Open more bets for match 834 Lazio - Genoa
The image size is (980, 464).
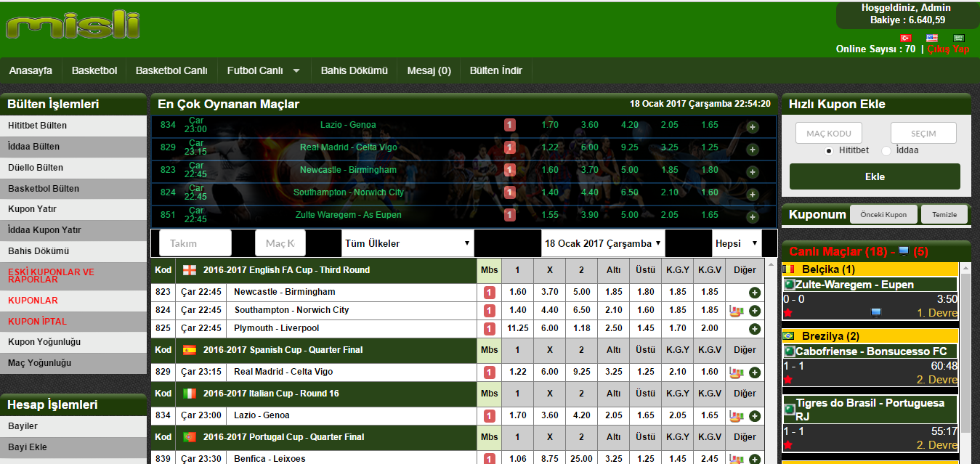[x=755, y=416]
